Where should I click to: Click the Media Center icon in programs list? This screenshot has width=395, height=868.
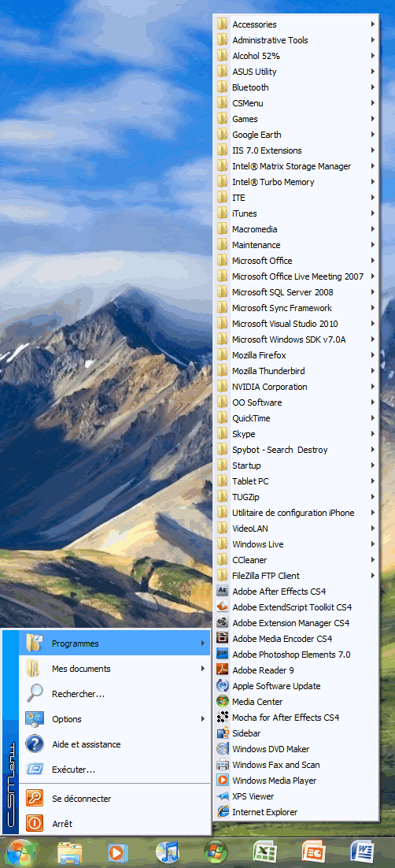point(223,701)
